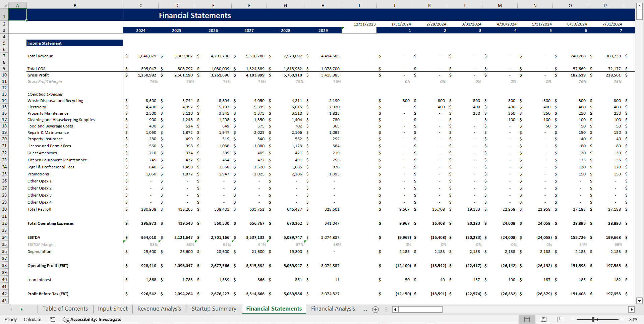This screenshot has width=644, height=324.
Task: Adjust the zoom slider handle
Action: (594, 319)
